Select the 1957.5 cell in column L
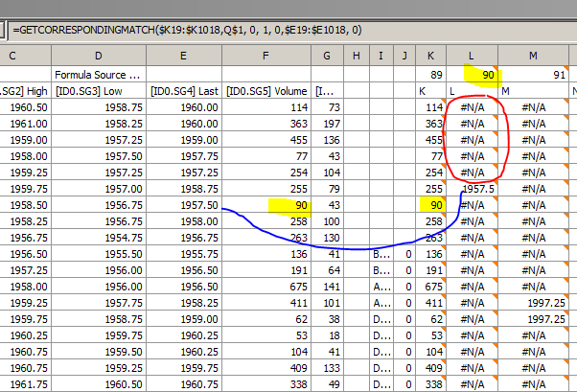 coord(475,189)
